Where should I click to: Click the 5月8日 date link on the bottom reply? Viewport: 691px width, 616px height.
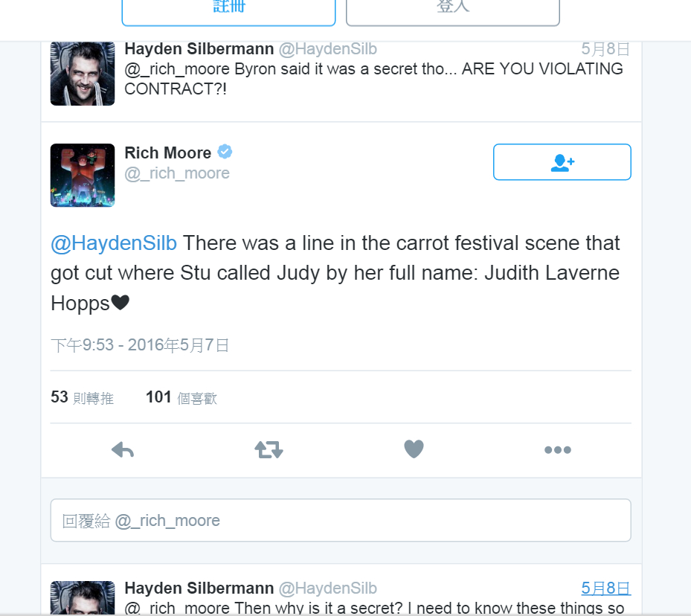(605, 588)
